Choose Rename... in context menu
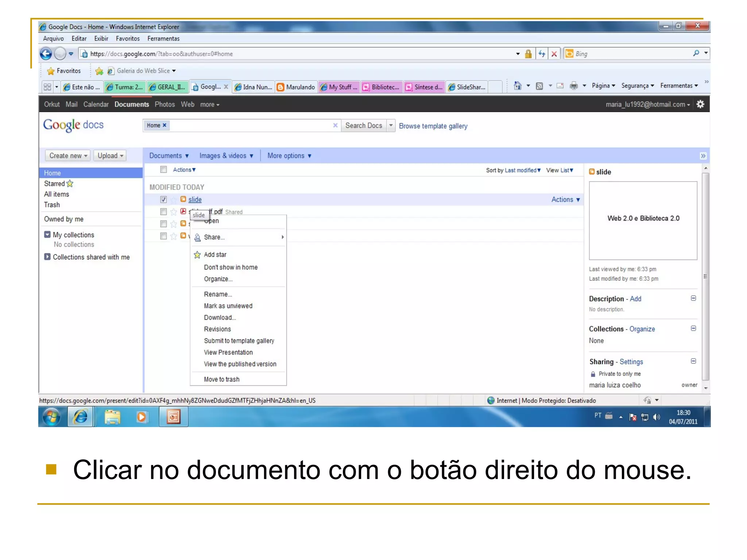The image size is (747, 560). click(x=238, y=294)
